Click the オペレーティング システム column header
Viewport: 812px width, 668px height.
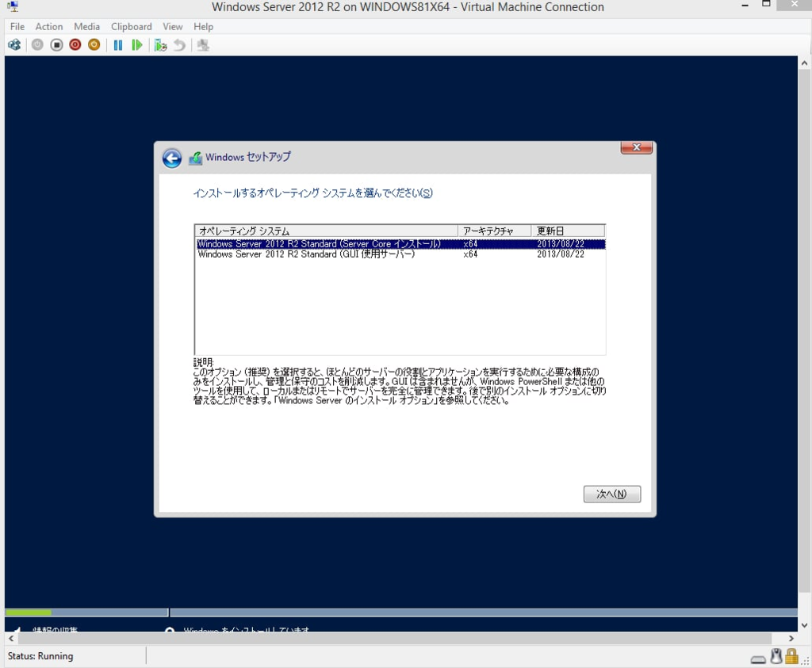pos(326,231)
